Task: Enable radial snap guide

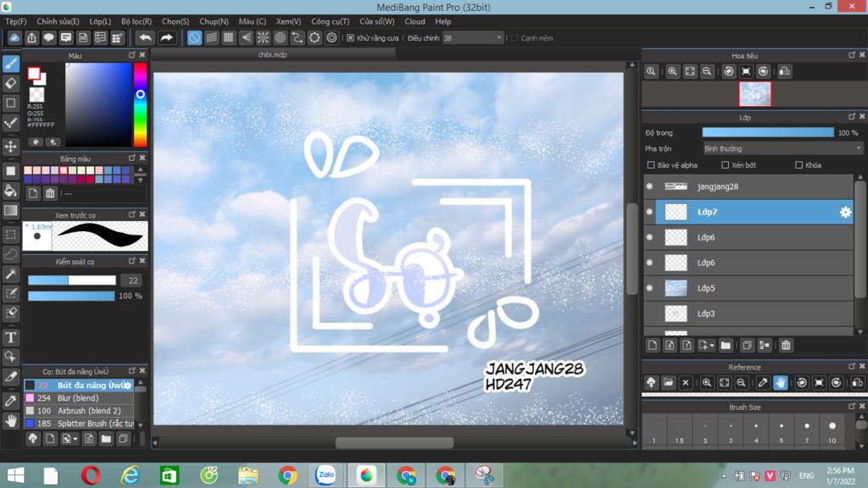Action: (x=263, y=37)
